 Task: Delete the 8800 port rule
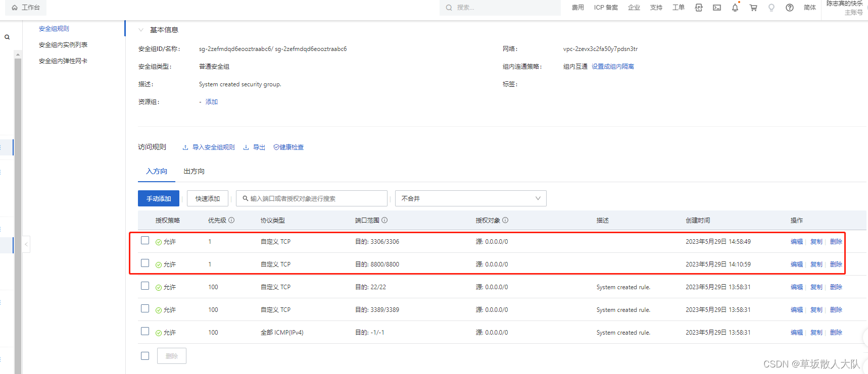tap(836, 264)
